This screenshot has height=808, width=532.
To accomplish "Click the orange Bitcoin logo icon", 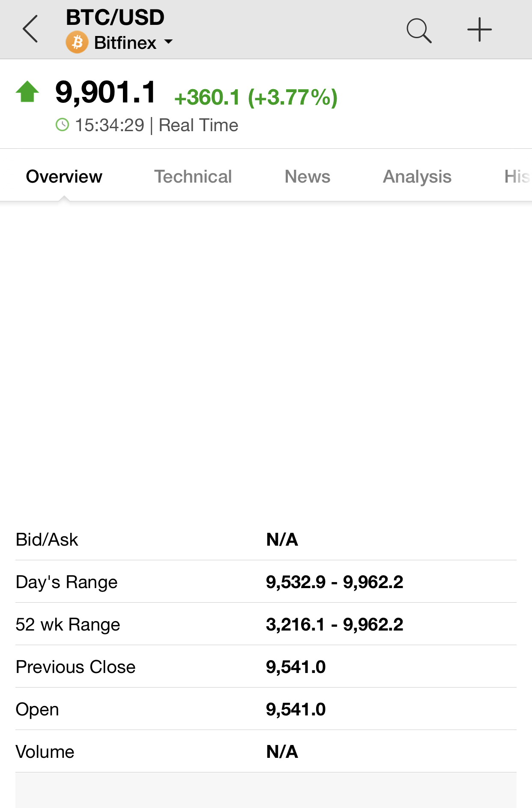I will pyautogui.click(x=77, y=42).
